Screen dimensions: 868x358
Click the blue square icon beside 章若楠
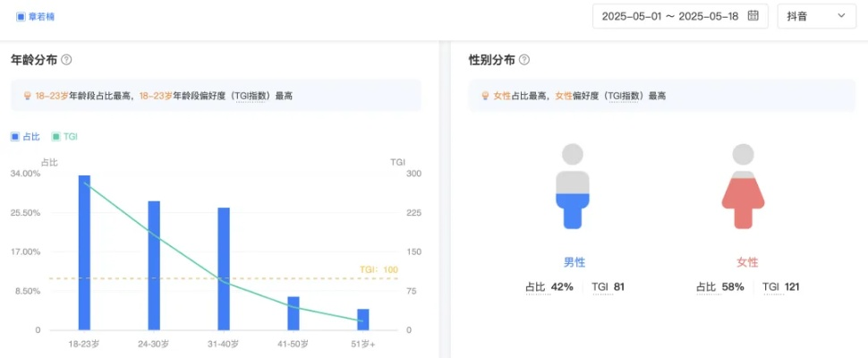(21, 16)
